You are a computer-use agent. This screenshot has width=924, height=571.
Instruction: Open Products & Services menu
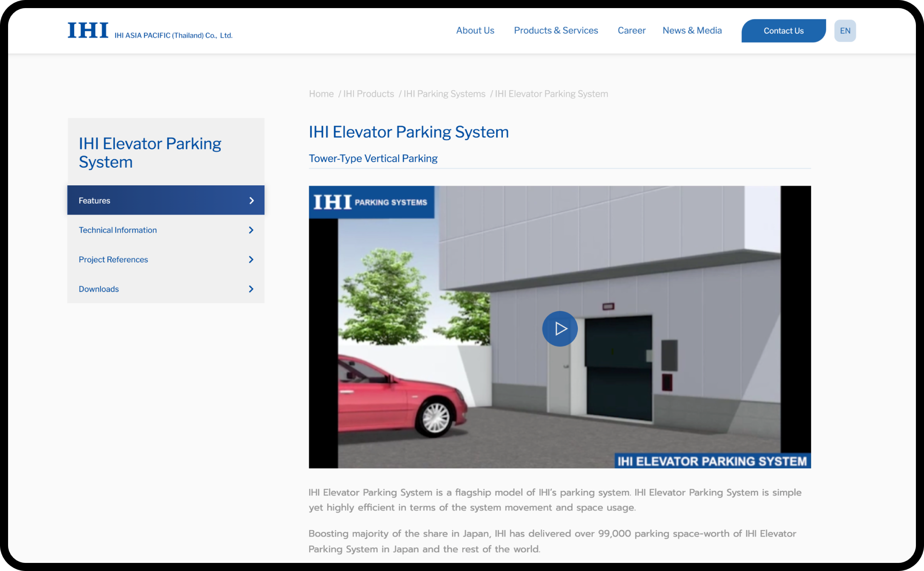pyautogui.click(x=556, y=30)
